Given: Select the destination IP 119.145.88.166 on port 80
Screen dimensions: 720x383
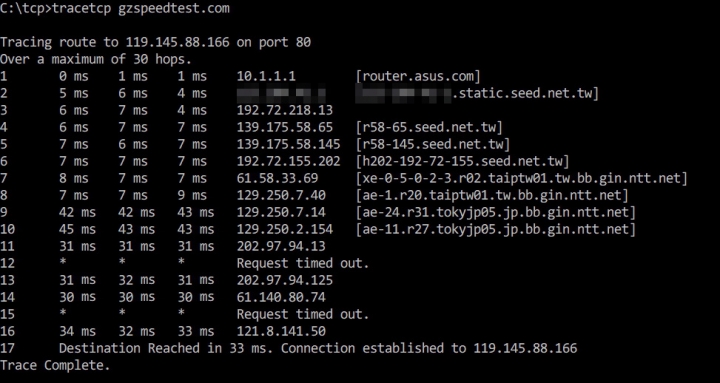Looking at the screenshot, I should point(177,43).
